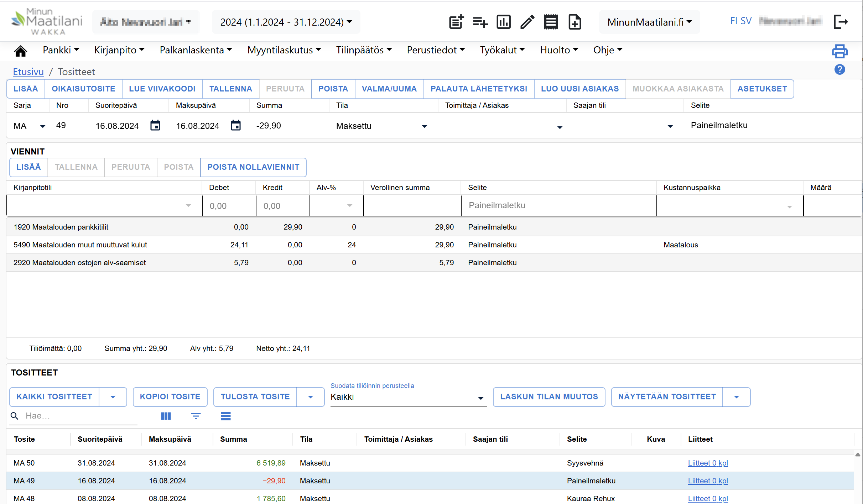The width and height of the screenshot is (863, 504).
Task: Expand the fiscal year 2024 dropdown
Action: point(286,22)
